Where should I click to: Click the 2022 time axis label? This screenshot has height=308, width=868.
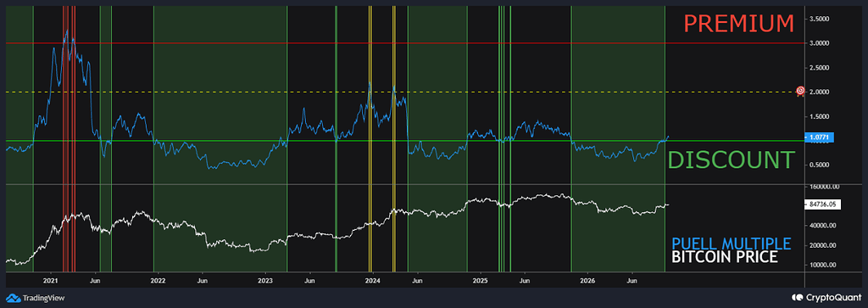[x=158, y=281]
